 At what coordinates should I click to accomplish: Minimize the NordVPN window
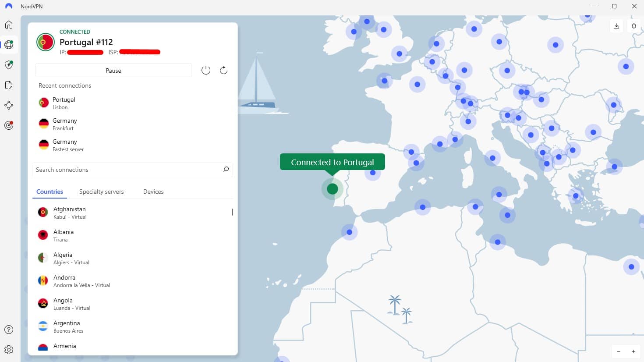tap(594, 6)
